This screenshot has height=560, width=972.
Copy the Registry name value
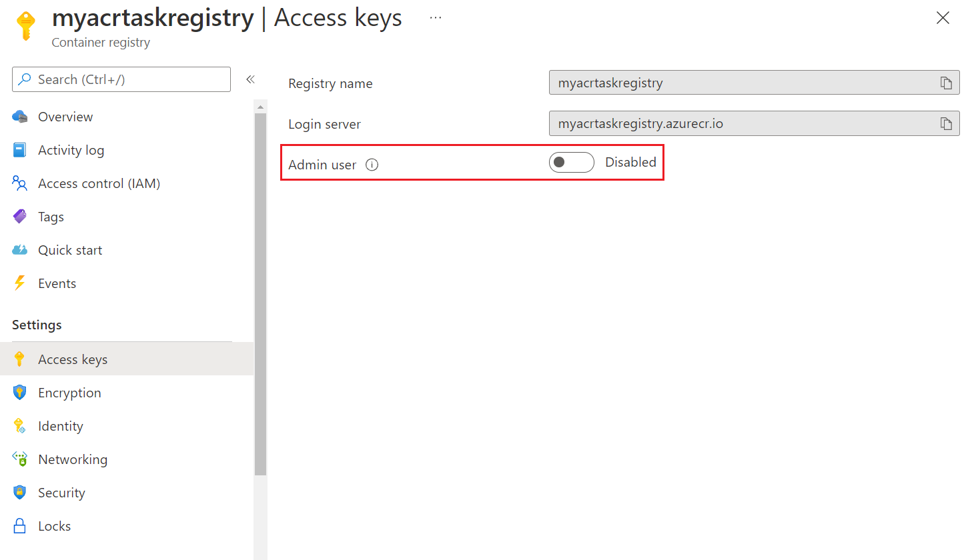coord(945,83)
